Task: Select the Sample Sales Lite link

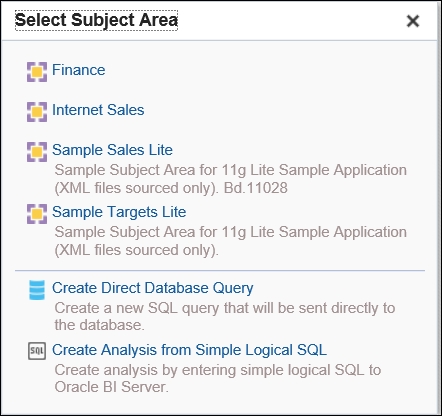Action: (112, 150)
